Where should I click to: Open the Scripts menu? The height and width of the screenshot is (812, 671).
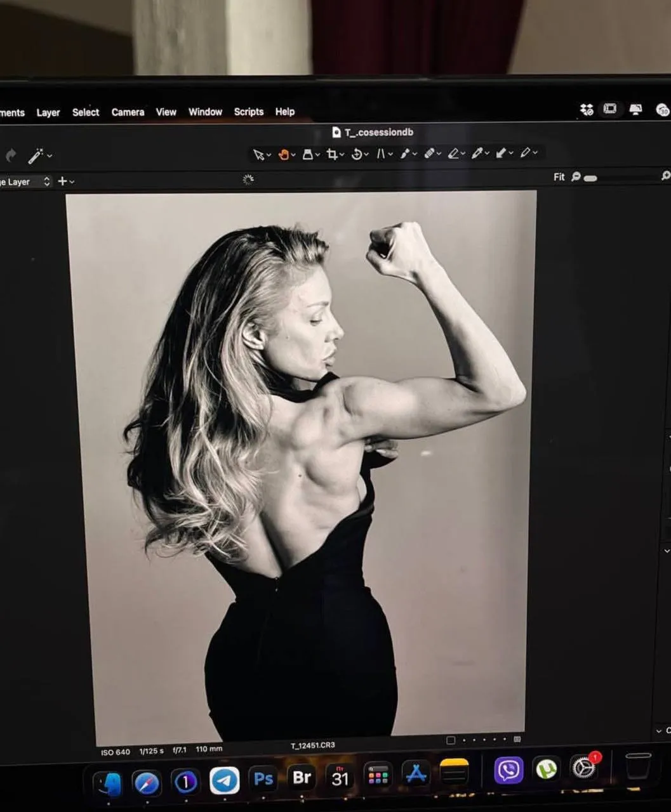click(249, 112)
